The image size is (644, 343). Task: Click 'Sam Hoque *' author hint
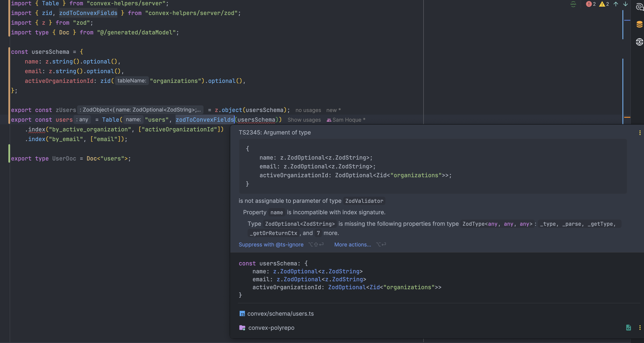pyautogui.click(x=349, y=120)
